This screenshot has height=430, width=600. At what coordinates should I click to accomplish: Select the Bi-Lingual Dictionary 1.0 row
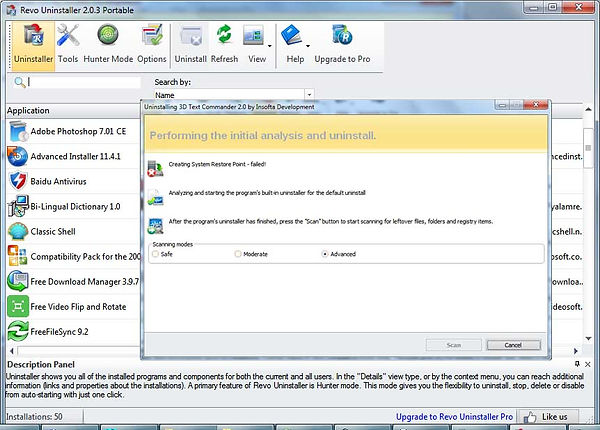(x=73, y=206)
